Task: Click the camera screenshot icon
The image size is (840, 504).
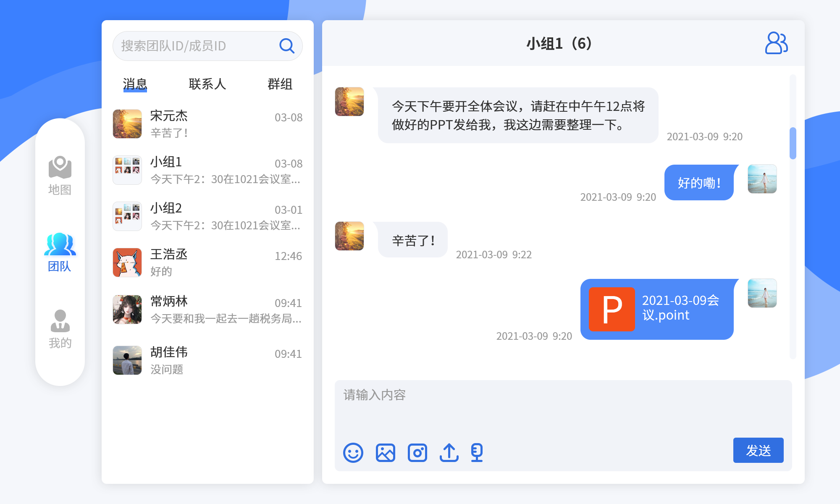Action: pyautogui.click(x=417, y=453)
